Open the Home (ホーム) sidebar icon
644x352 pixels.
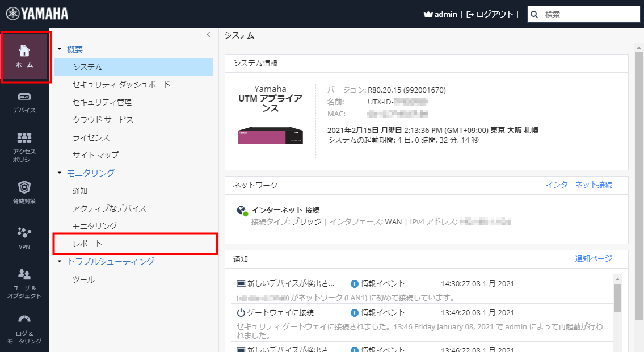24,57
